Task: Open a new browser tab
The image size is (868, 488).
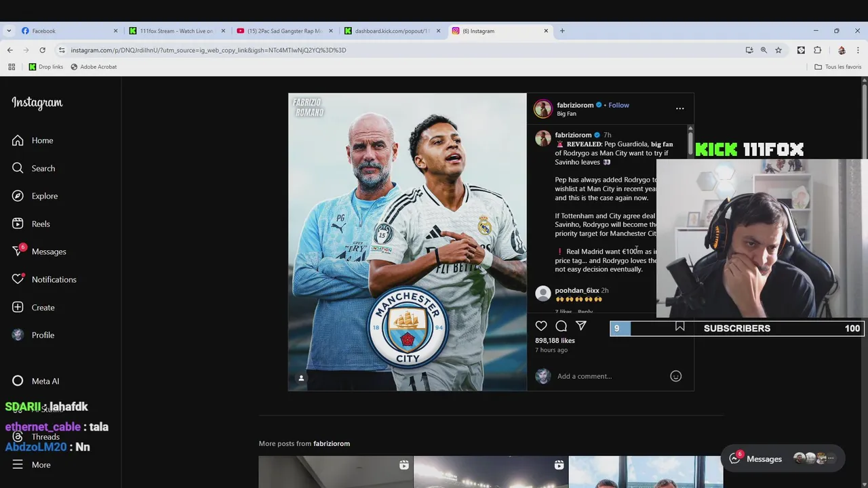Action: point(562,30)
